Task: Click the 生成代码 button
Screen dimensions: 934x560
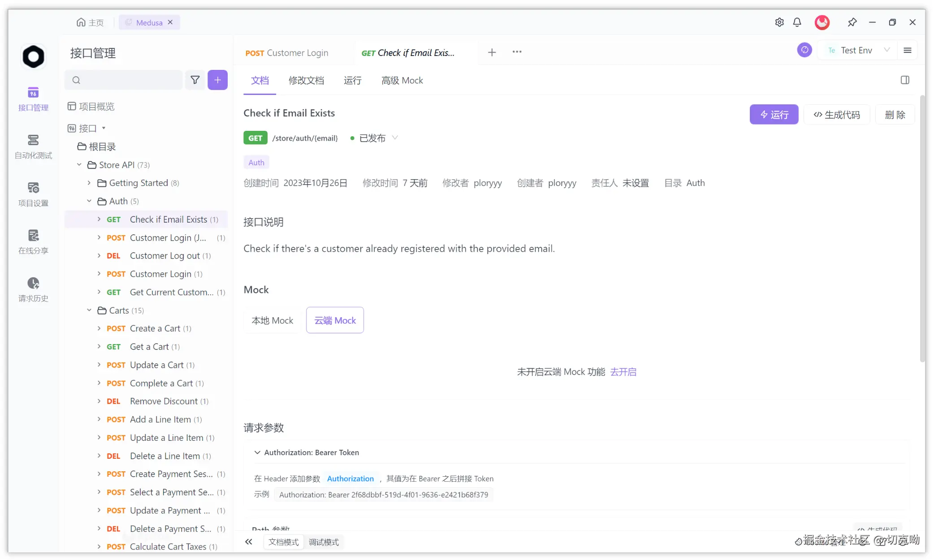Action: pyautogui.click(x=836, y=115)
